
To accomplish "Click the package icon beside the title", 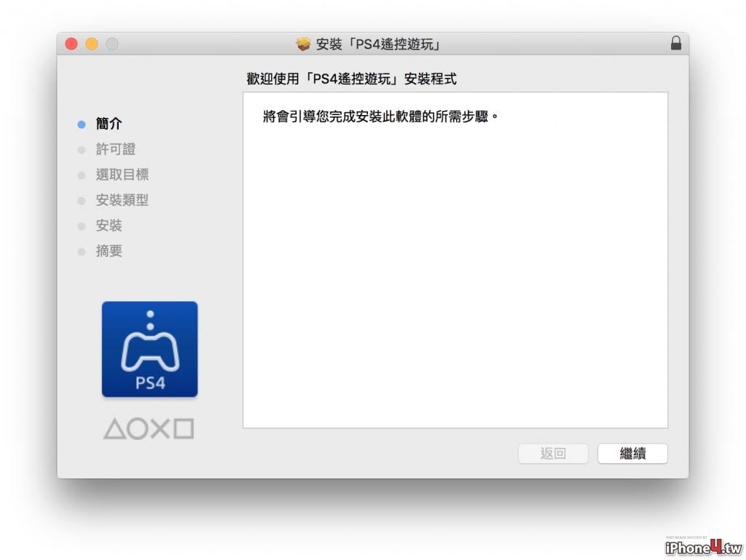I will 303,44.
